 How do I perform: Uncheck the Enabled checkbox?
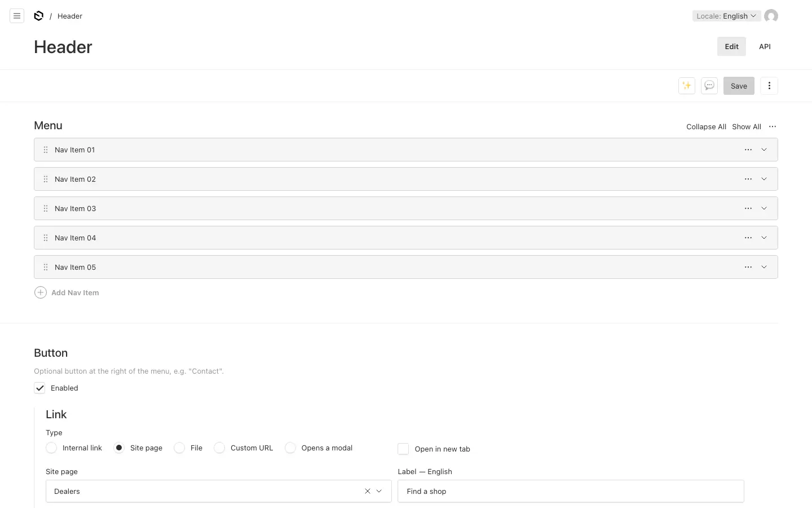(39, 388)
